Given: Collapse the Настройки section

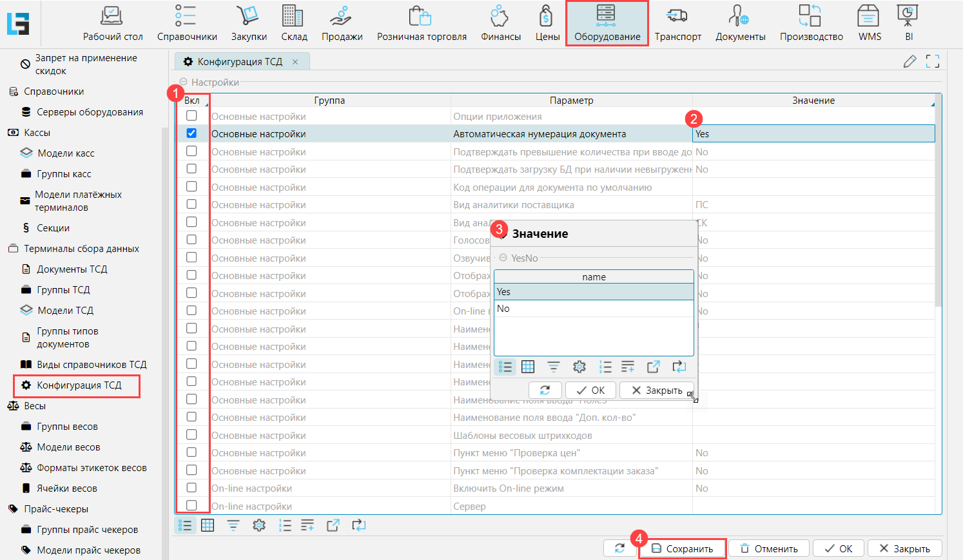Looking at the screenshot, I should [x=183, y=82].
